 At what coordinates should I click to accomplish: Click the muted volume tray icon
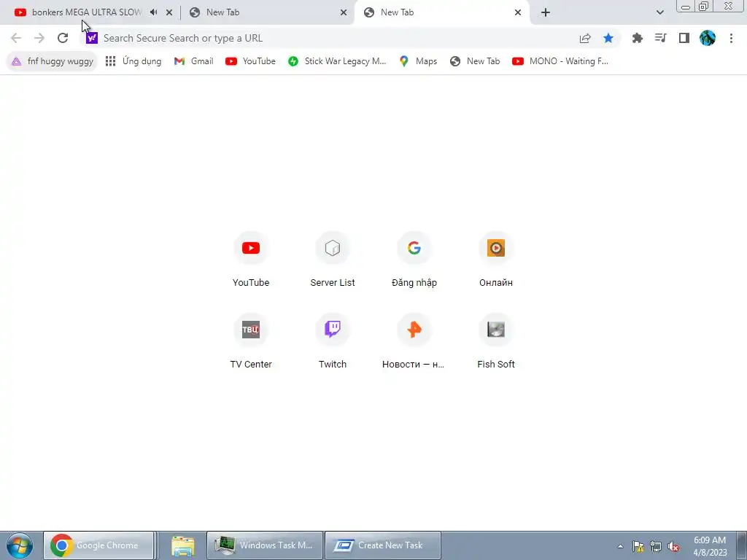pos(673,546)
